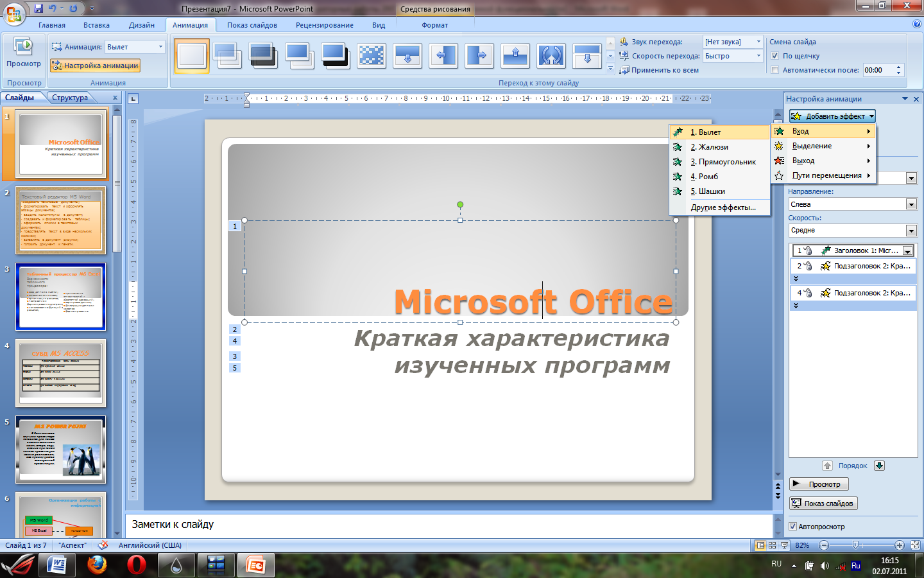Pick the up-arrow transition effect icon
Viewport: 924px width, 578px height.
[x=515, y=56]
